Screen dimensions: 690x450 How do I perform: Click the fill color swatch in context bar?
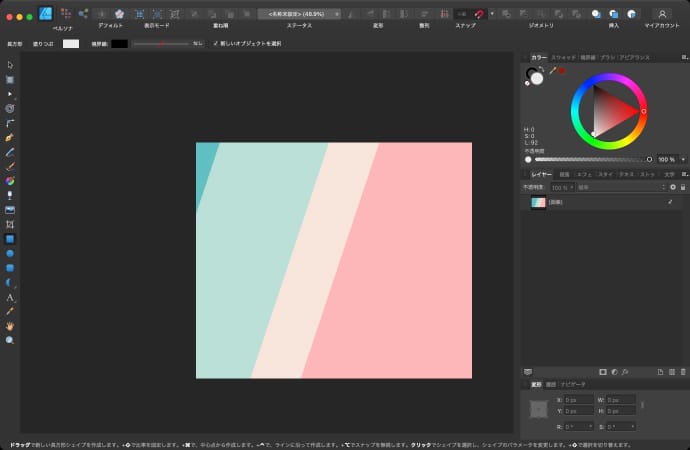click(x=71, y=44)
